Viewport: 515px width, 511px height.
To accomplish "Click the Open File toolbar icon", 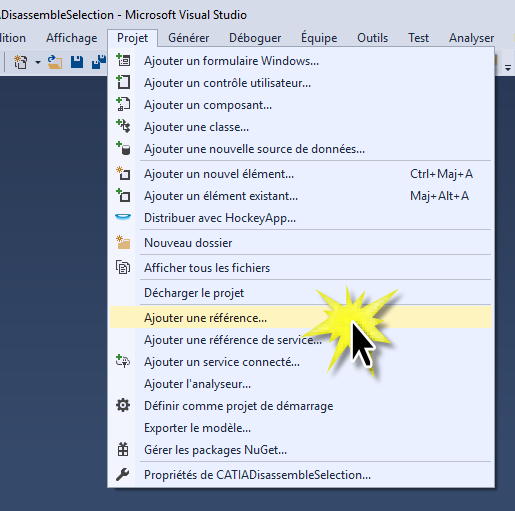I will click(55, 62).
